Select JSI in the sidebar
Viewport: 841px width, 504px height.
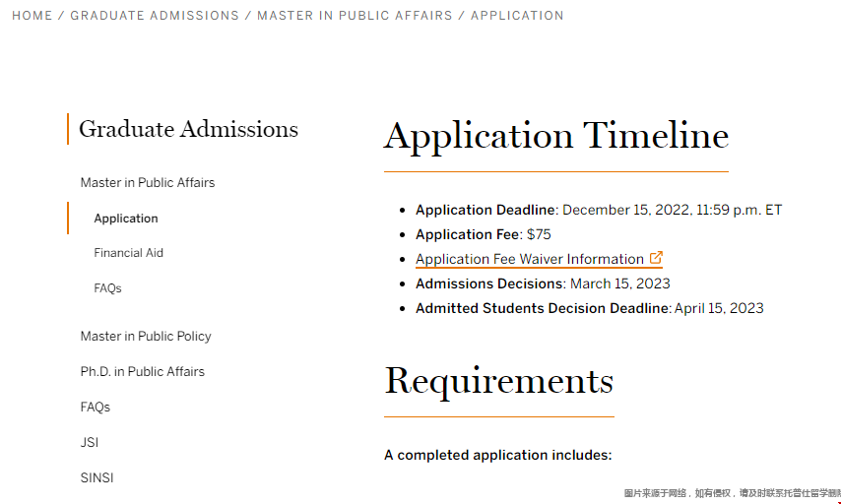pyautogui.click(x=90, y=442)
